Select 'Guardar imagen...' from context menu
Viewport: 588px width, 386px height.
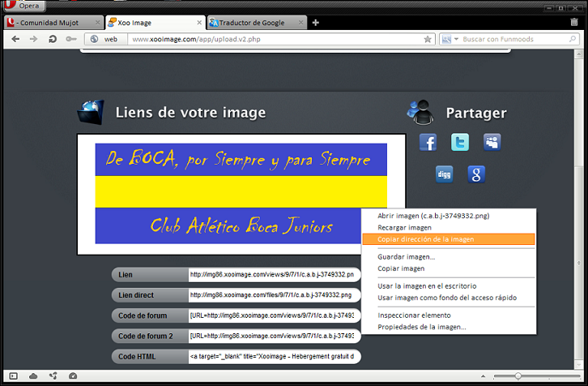coord(407,257)
